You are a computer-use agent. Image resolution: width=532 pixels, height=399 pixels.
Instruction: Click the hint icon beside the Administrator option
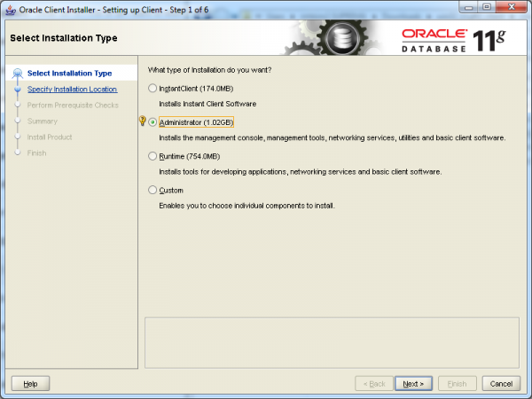[x=144, y=121]
